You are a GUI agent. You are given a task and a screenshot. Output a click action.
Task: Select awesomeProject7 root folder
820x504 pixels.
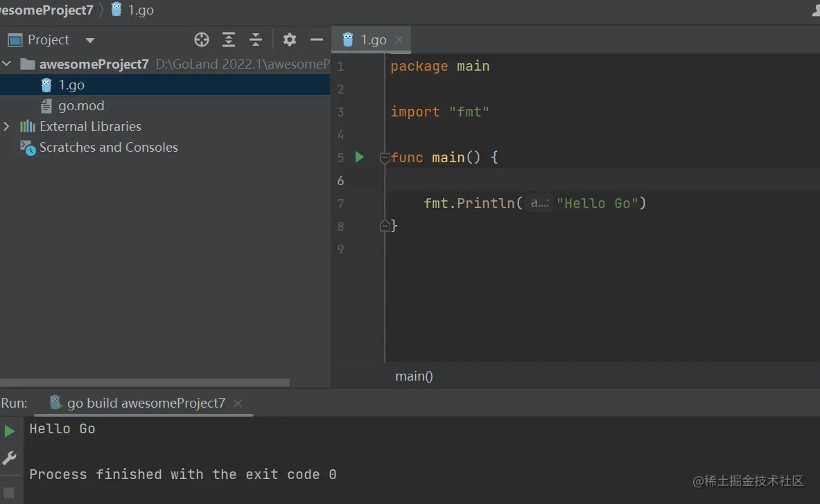(94, 64)
